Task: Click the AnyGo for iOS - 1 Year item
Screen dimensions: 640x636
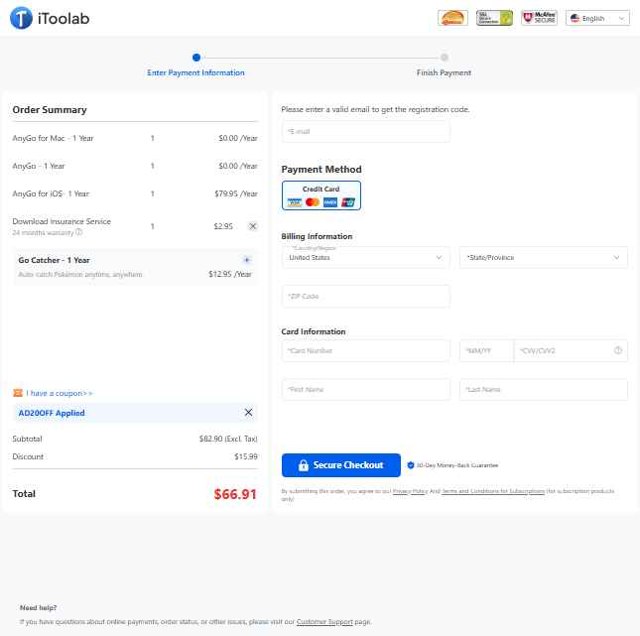Action: click(51, 193)
